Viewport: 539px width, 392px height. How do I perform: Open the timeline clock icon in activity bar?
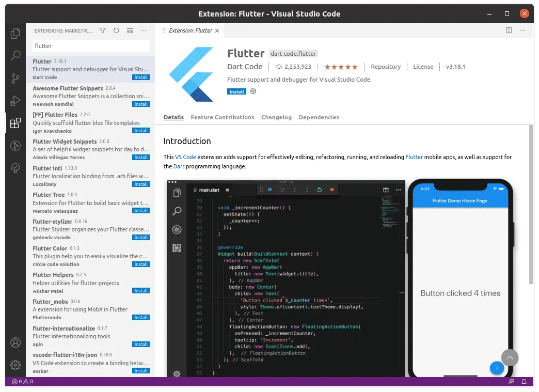pos(15,146)
